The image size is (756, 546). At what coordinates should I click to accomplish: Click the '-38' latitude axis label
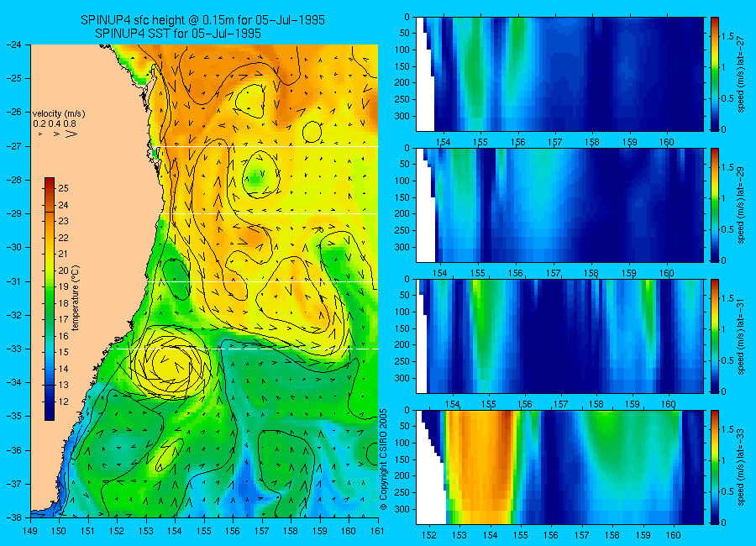coord(14,517)
